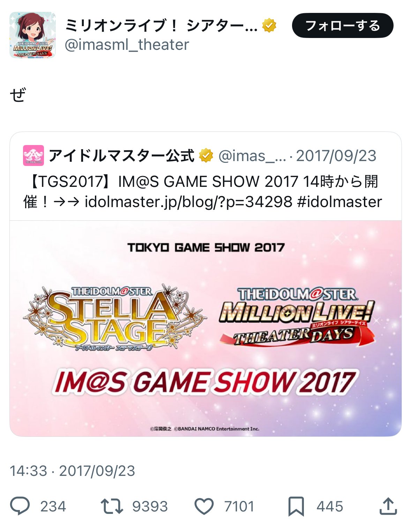Open the ミリオンライブ！ シアター display name

(x=161, y=25)
